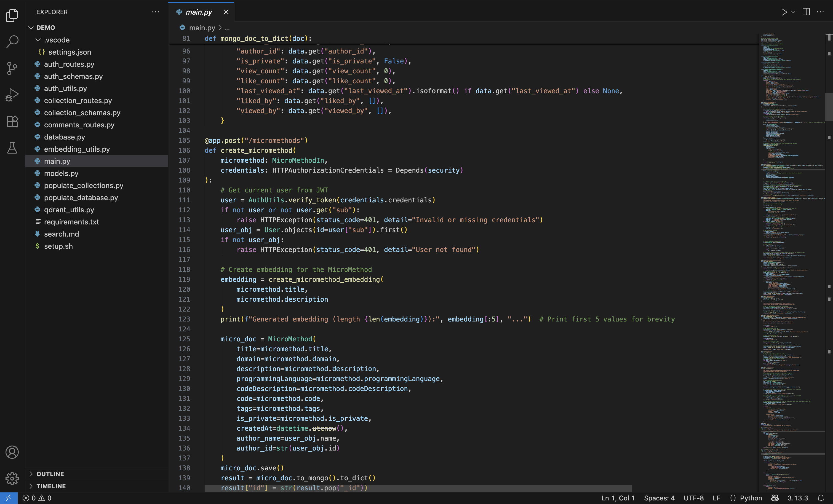Screen dimensions: 833x504
Task: Click line number 105 in gutter
Action: [184, 140]
